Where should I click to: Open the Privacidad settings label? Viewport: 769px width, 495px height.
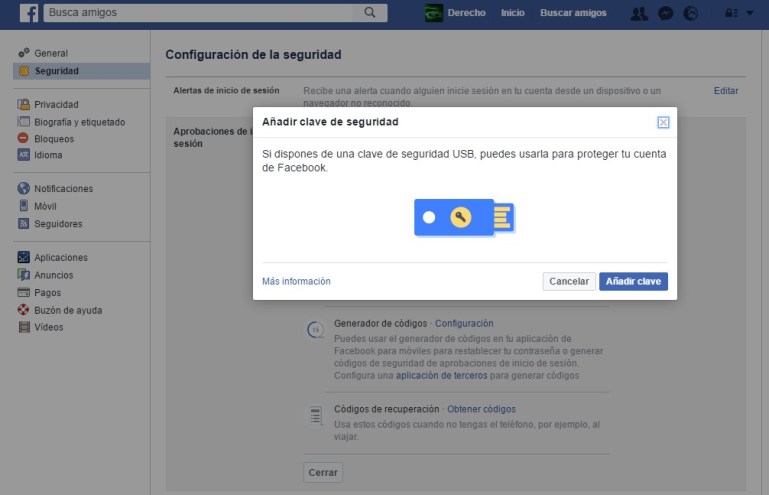pyautogui.click(x=56, y=104)
